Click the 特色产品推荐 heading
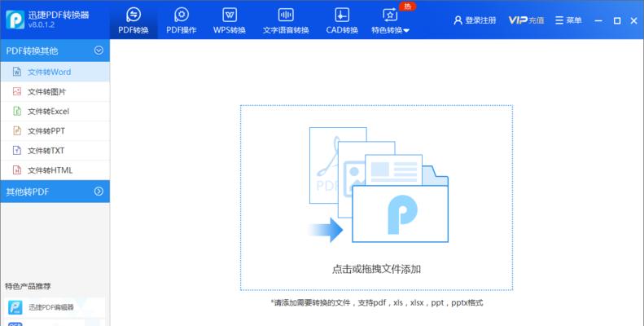The image size is (644, 326). pyautogui.click(x=28, y=286)
